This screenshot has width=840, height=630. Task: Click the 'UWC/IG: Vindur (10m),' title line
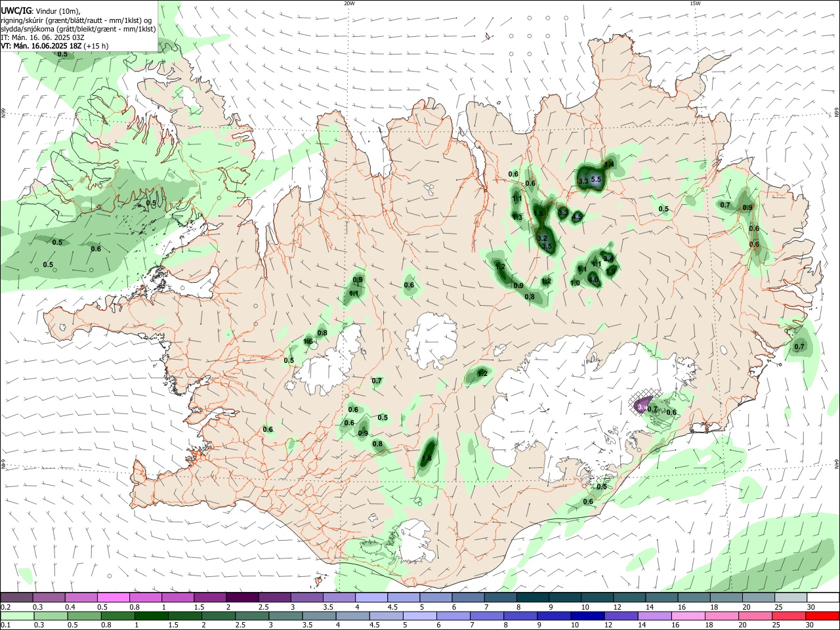coord(41,10)
